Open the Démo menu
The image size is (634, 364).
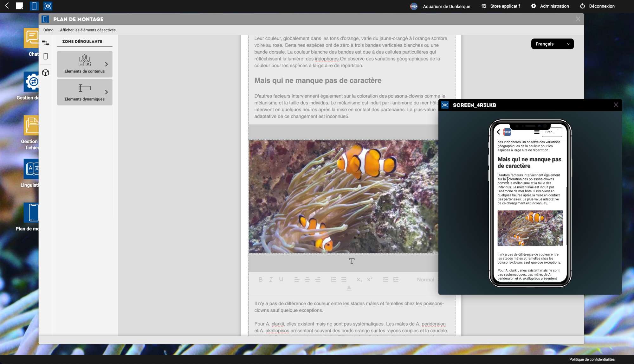coord(48,30)
